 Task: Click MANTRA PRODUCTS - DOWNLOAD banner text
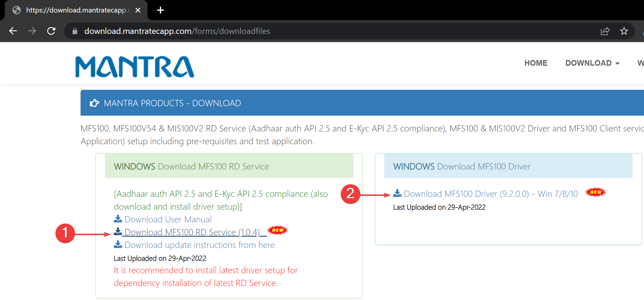pos(172,103)
